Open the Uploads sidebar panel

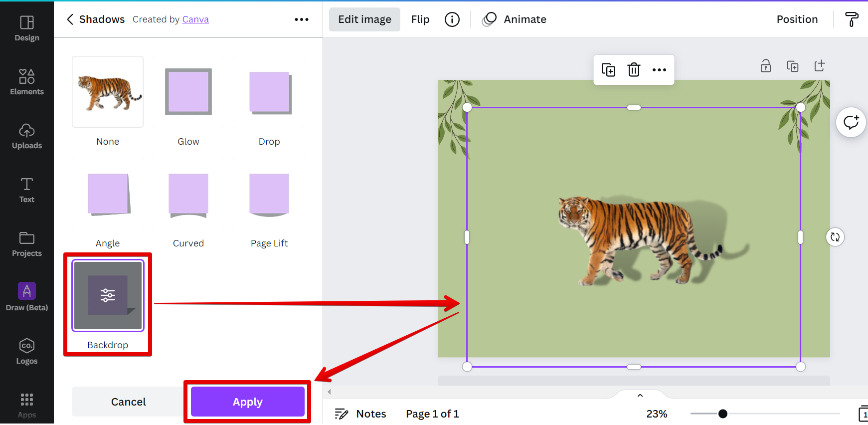click(27, 136)
